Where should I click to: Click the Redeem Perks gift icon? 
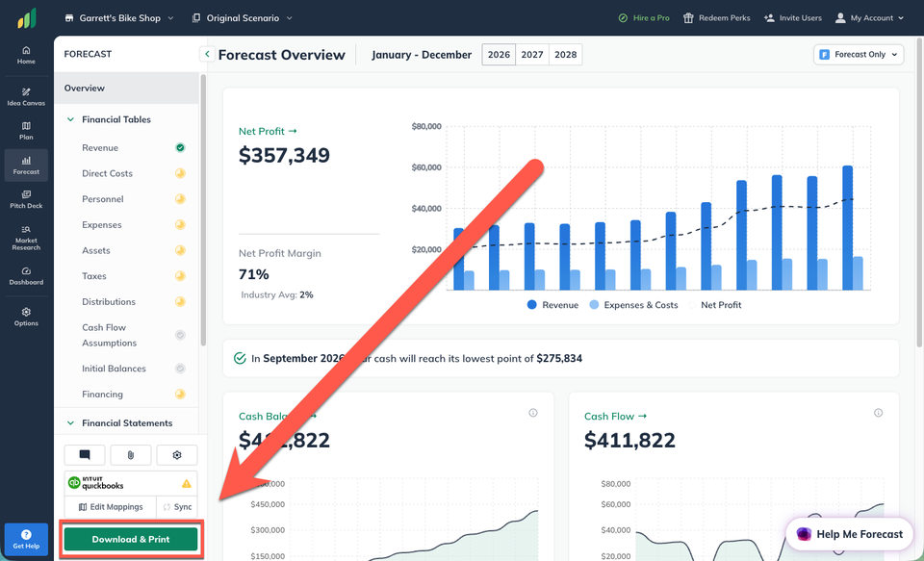687,18
